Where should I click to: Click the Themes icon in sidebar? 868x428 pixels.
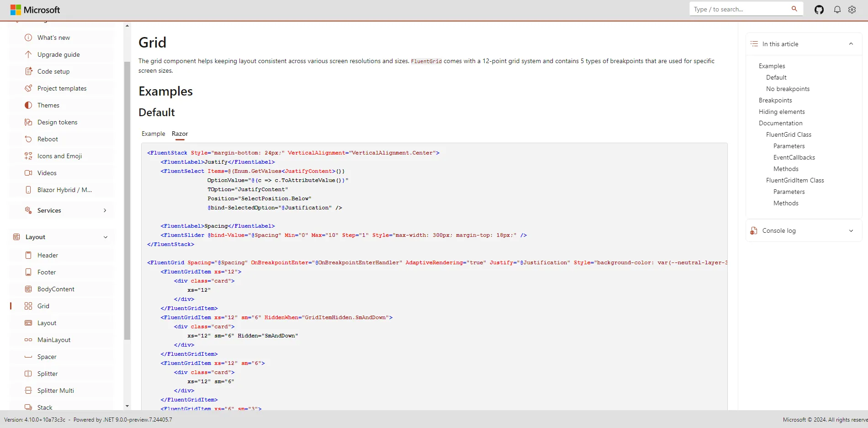click(28, 105)
